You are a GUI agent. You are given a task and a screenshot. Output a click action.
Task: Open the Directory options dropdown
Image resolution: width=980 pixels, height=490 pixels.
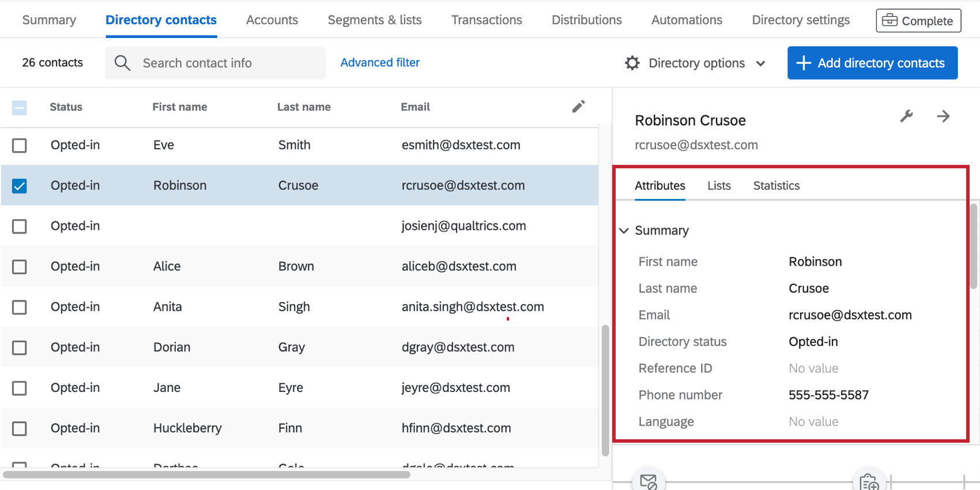click(x=696, y=63)
